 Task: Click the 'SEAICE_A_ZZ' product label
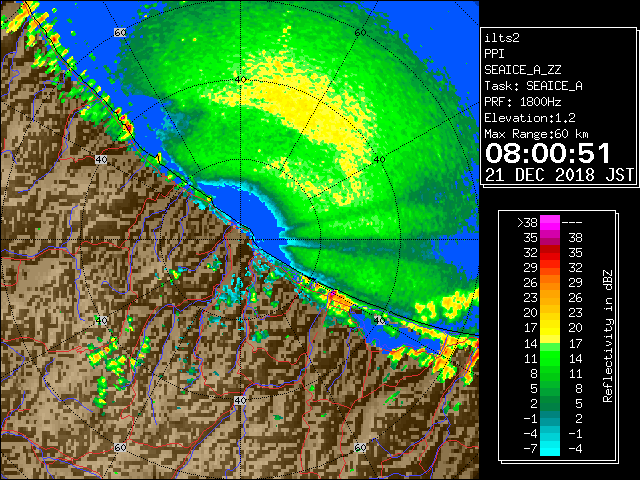tap(522, 70)
